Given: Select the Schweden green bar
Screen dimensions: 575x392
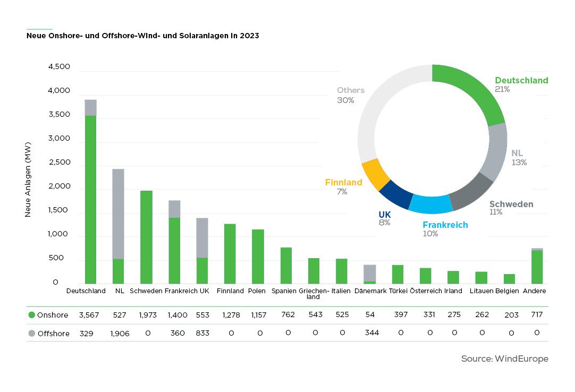Looking at the screenshot, I should tap(146, 237).
